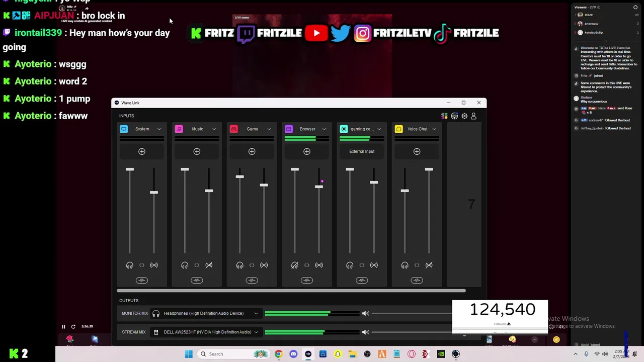
Task: Open audio effects for the gaming co... channel
Action: point(362,280)
